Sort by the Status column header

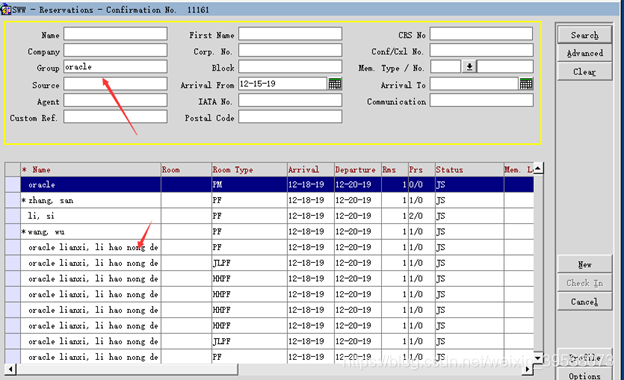tap(469, 170)
